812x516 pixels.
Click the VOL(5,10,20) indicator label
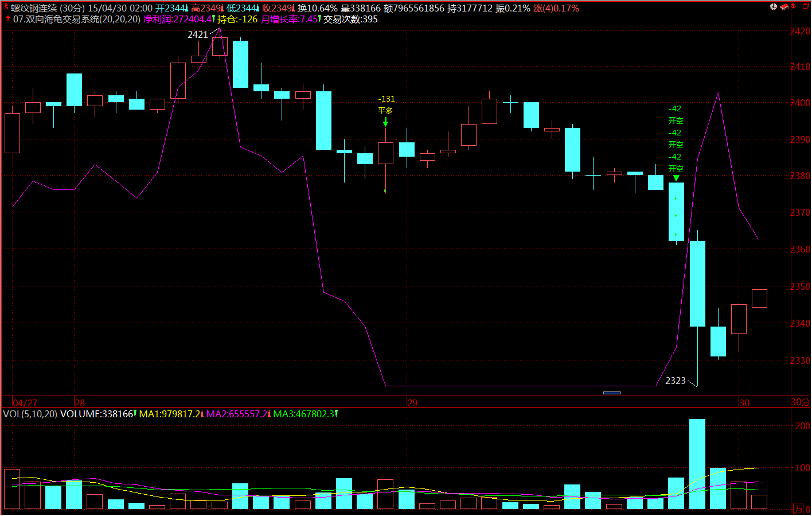coord(30,414)
